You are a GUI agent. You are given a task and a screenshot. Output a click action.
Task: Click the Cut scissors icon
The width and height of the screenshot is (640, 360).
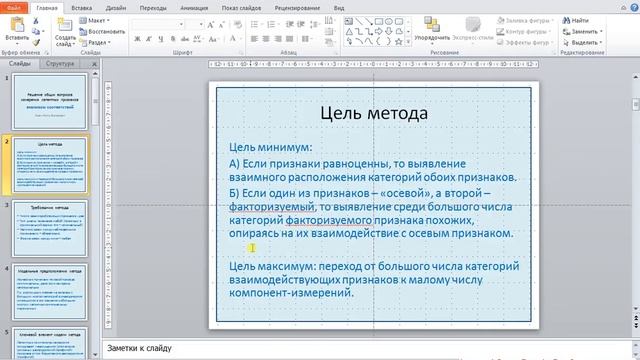tap(36, 21)
